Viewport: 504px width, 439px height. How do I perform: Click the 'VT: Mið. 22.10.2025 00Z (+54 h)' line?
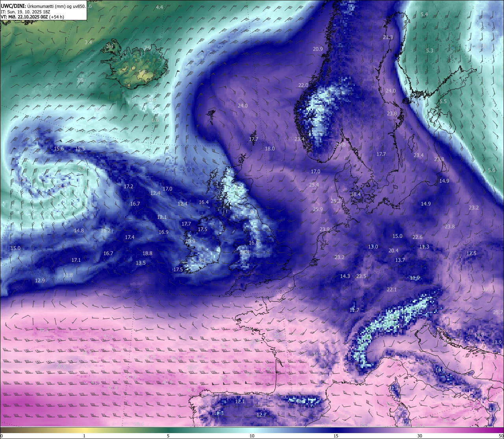click(x=32, y=17)
